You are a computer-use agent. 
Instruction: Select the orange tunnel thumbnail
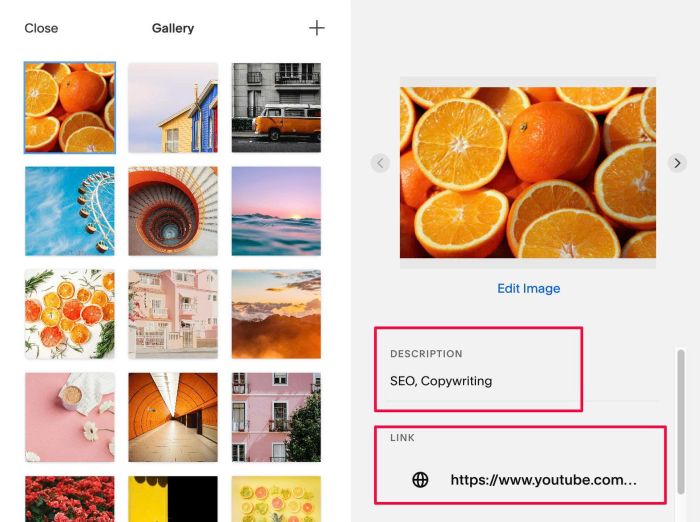173,417
